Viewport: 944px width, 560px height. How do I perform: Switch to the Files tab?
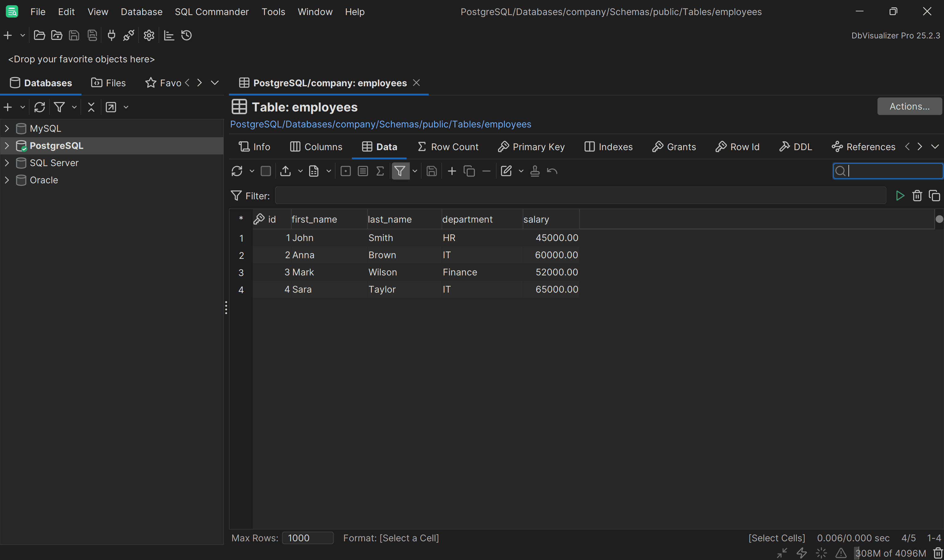point(108,83)
